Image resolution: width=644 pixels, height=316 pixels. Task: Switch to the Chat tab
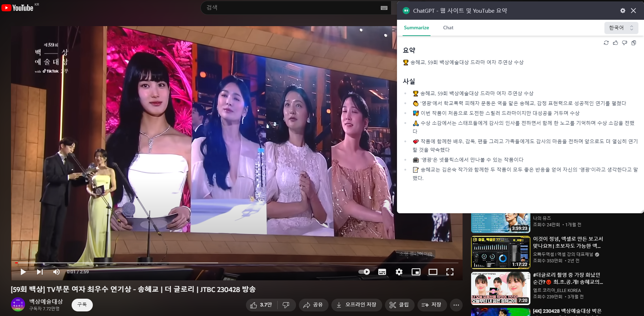tap(448, 28)
